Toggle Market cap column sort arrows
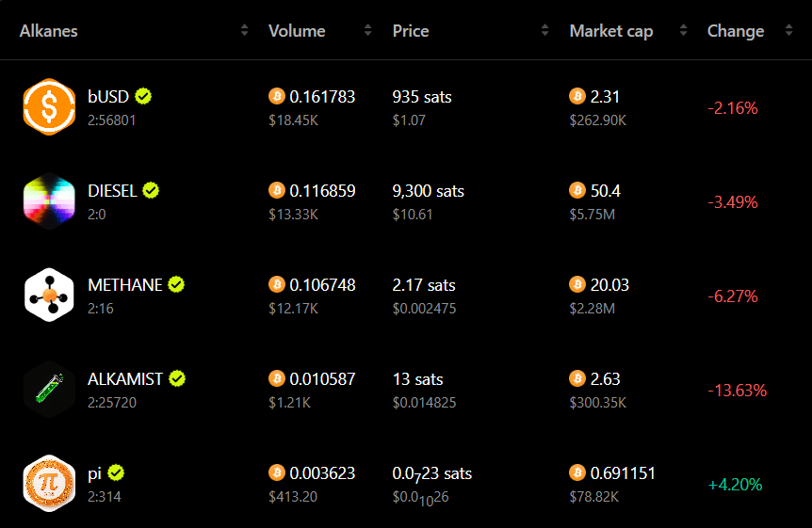Image resolution: width=812 pixels, height=528 pixels. pyautogui.click(x=684, y=30)
